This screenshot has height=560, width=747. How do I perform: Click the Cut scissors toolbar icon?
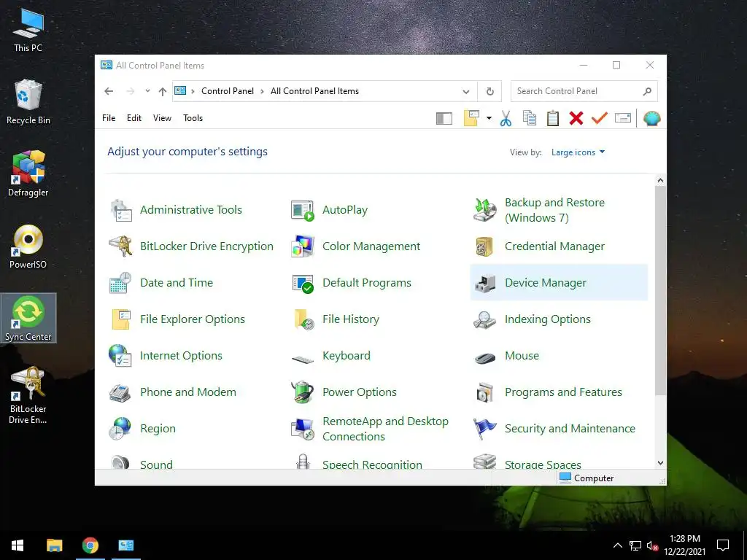[506, 118]
